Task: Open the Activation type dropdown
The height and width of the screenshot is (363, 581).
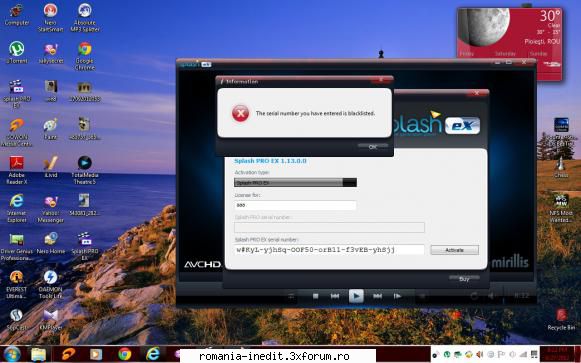Action: pyautogui.click(x=295, y=182)
